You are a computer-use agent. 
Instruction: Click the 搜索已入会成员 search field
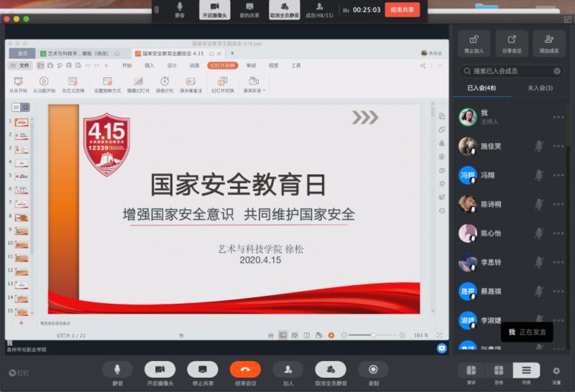511,71
